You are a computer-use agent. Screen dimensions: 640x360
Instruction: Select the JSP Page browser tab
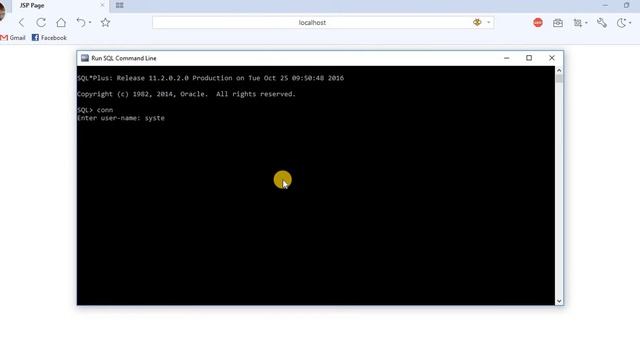coord(61,6)
